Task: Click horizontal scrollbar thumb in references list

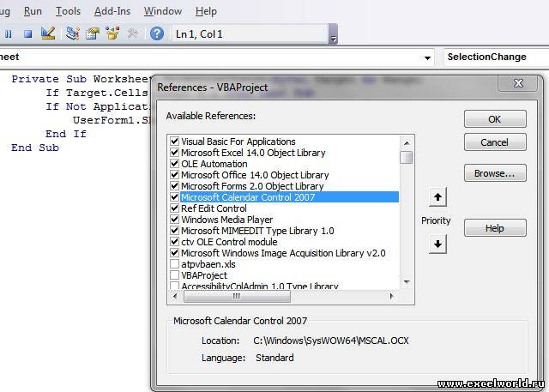Action: [237, 297]
